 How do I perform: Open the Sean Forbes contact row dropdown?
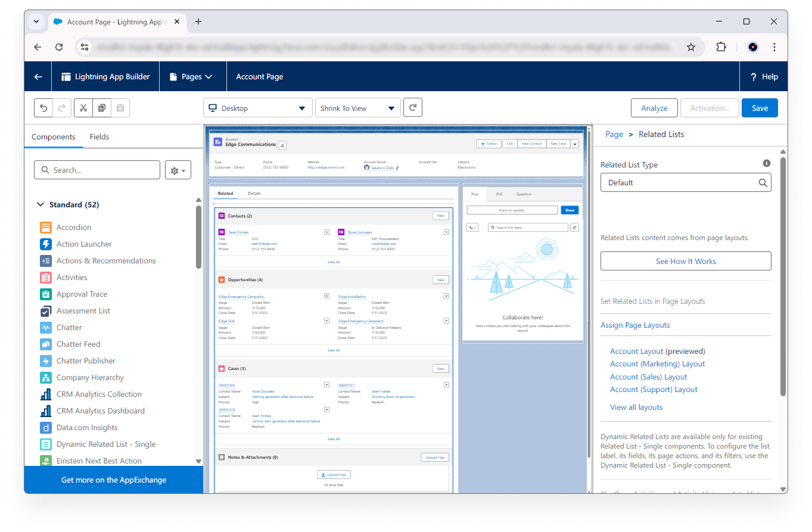[326, 232]
